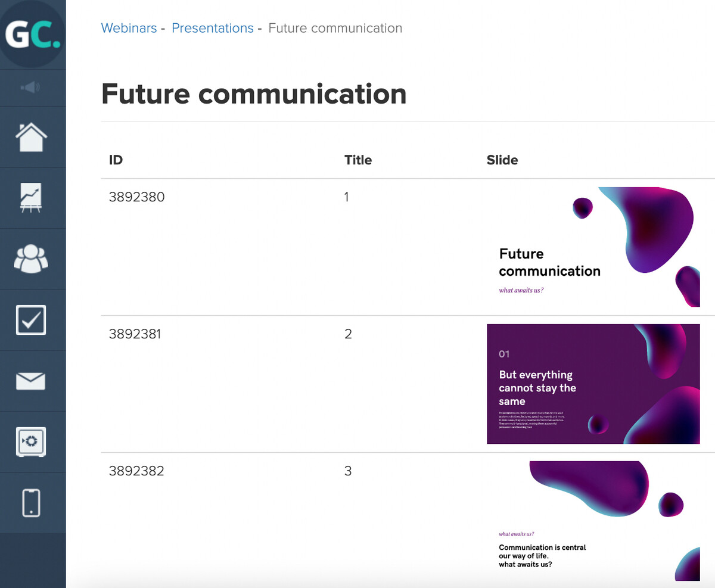Image resolution: width=715 pixels, height=588 pixels.
Task: Click the Title column header
Action: 358,160
